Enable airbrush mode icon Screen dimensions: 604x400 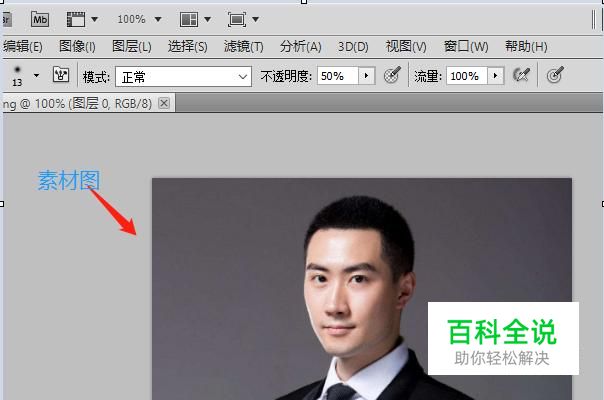[521, 75]
